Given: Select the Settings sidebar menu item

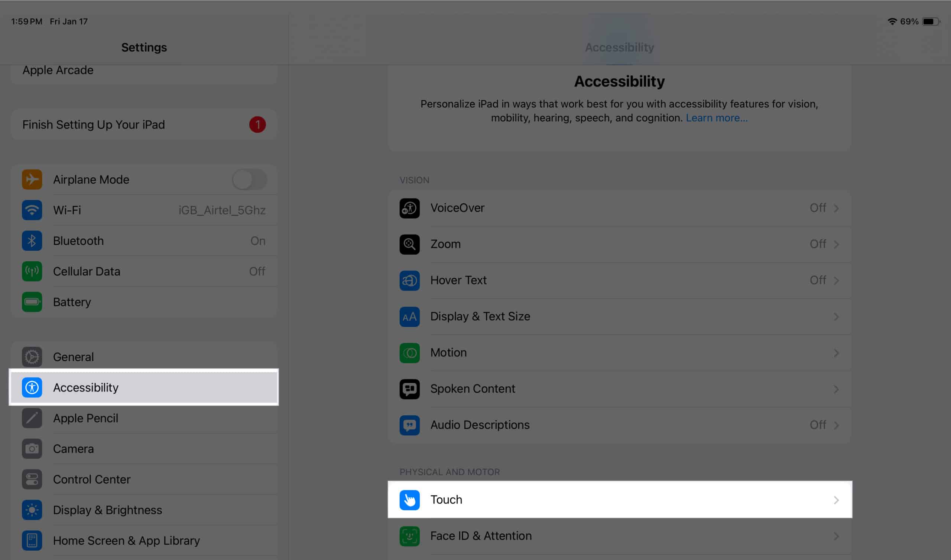Looking at the screenshot, I should [x=143, y=387].
